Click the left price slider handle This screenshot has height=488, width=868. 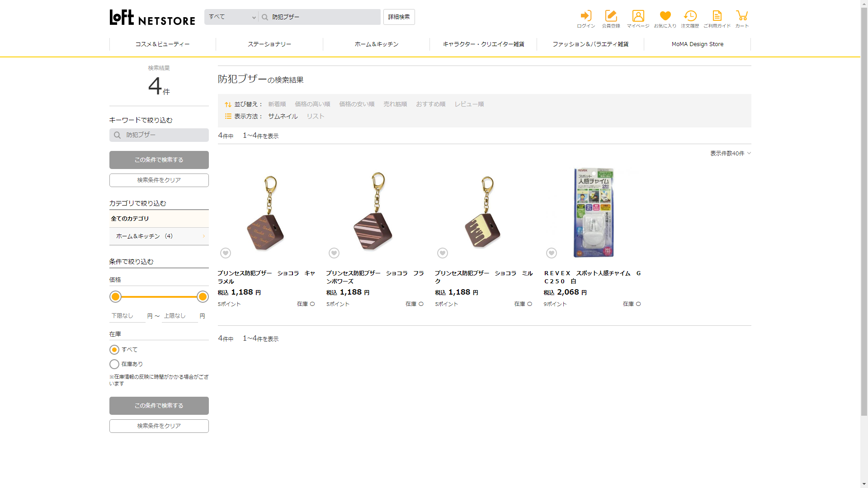click(x=116, y=297)
